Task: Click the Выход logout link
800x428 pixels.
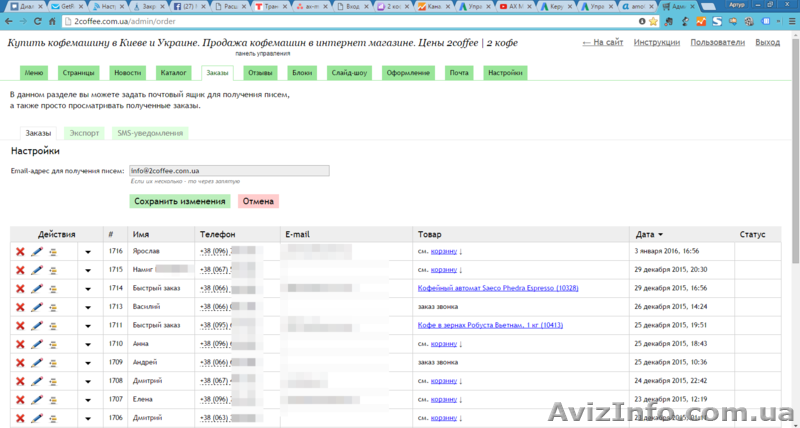Action: [767, 43]
